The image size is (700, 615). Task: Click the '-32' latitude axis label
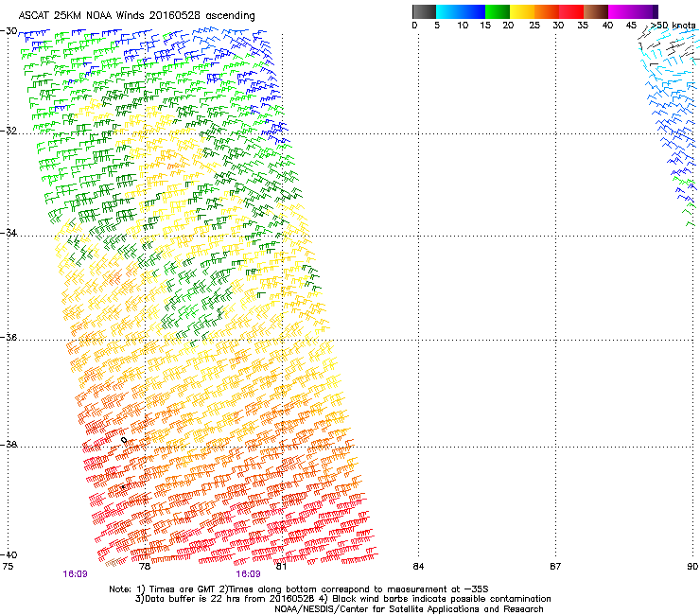pyautogui.click(x=9, y=131)
